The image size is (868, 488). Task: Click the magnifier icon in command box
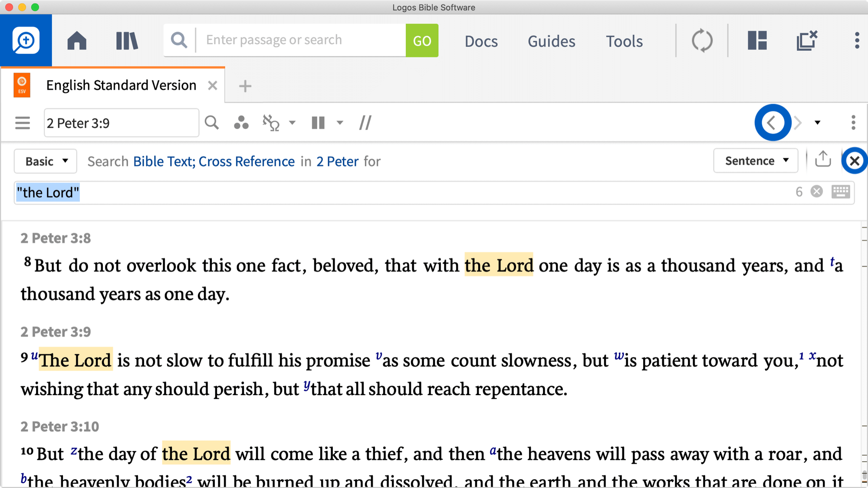coord(179,40)
